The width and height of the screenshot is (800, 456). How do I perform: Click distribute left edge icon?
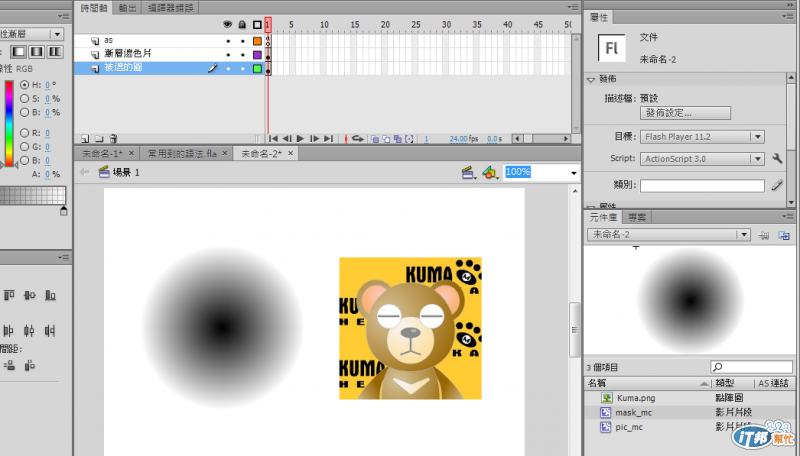[9, 331]
